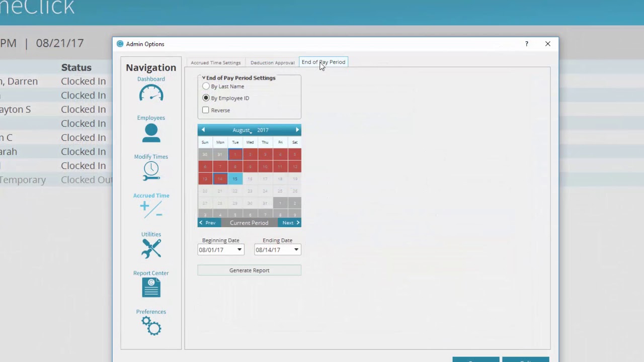Go to next month in calendar
Viewport: 644px width, 362px height.
tap(297, 130)
